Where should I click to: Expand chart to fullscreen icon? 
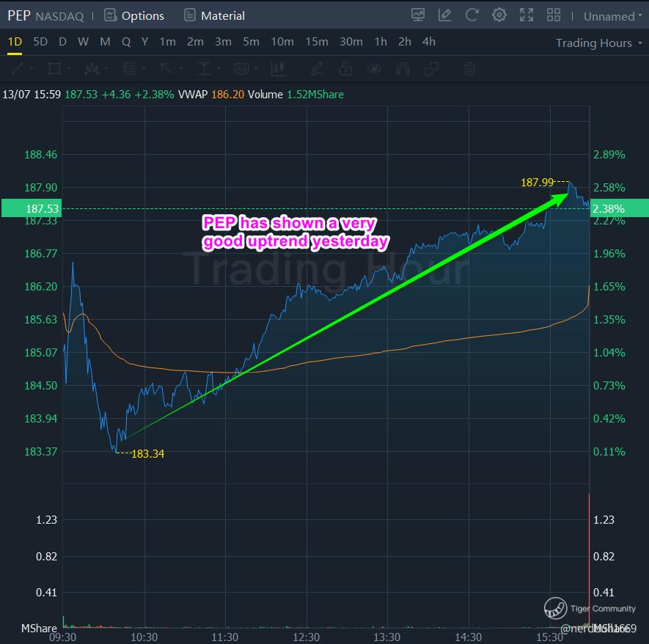[x=527, y=15]
